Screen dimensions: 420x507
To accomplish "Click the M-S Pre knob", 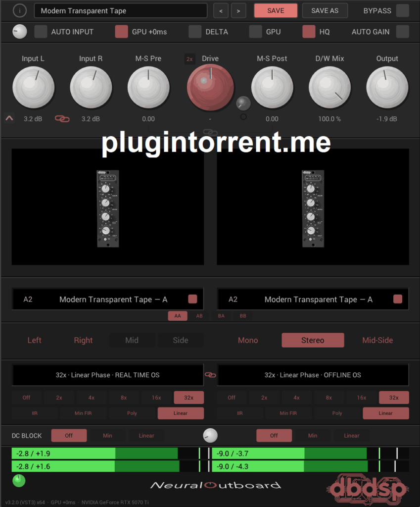I will click(148, 87).
